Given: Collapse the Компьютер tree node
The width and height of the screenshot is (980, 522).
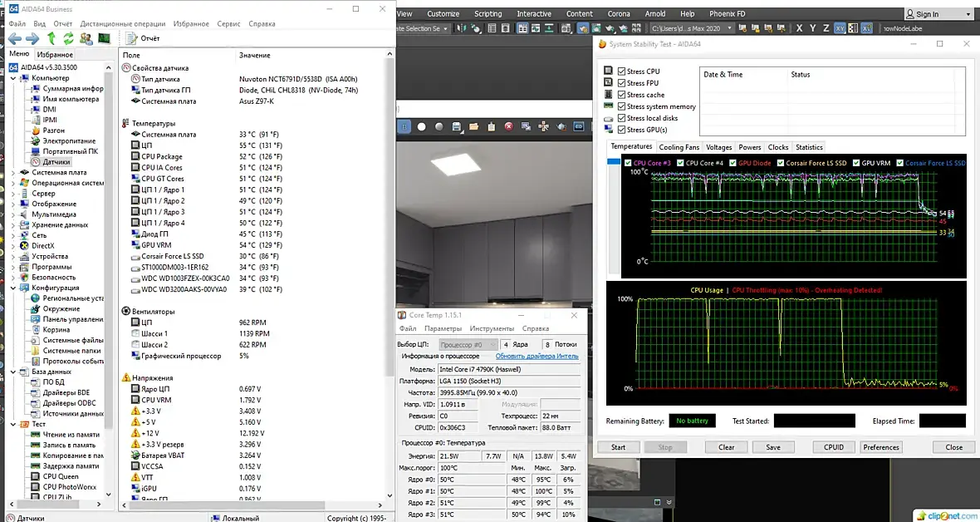Looking at the screenshot, I should tap(14, 78).
